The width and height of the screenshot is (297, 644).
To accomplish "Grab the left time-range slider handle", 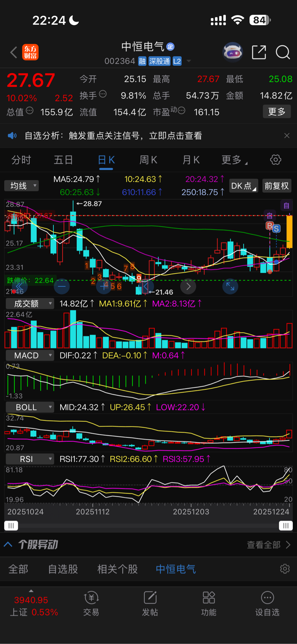I will click(x=11, y=525).
